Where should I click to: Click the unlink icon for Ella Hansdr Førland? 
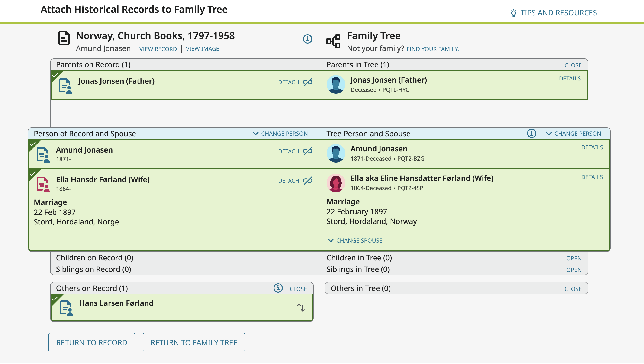coord(308,181)
